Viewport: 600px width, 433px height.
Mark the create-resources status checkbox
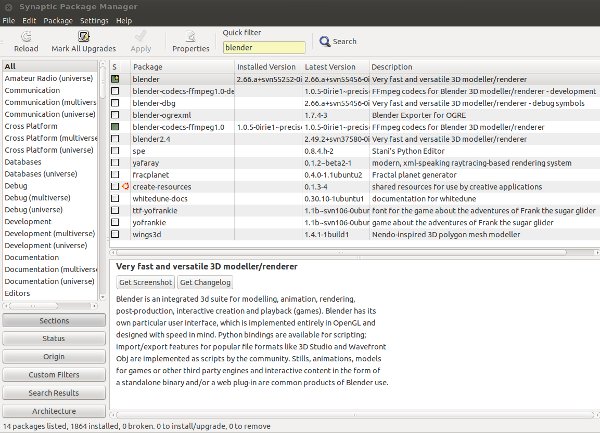tap(115, 186)
